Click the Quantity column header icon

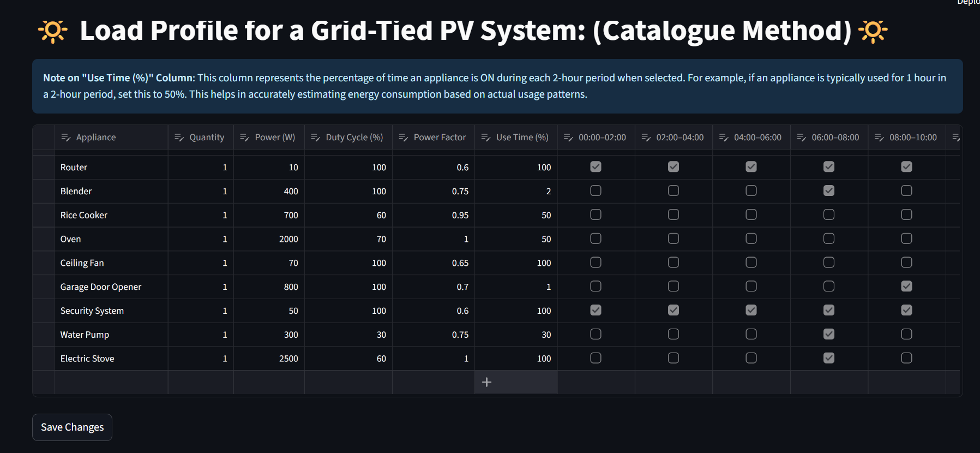[179, 137]
